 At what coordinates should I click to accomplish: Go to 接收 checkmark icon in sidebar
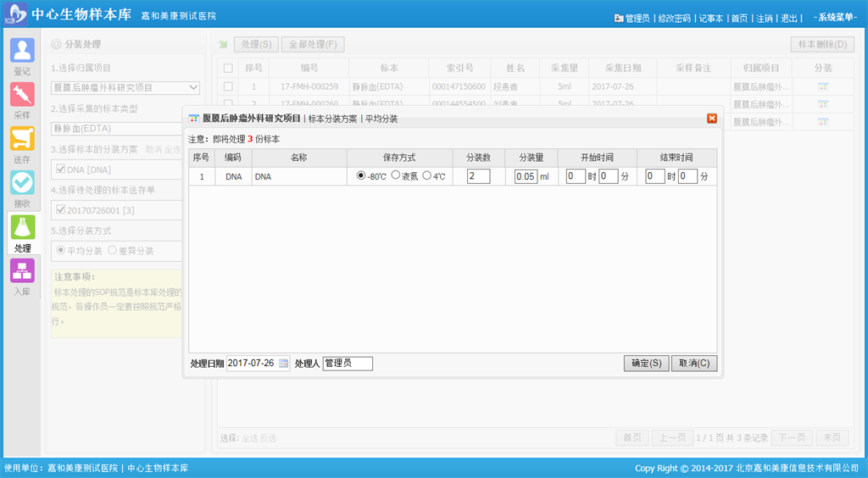[22, 183]
